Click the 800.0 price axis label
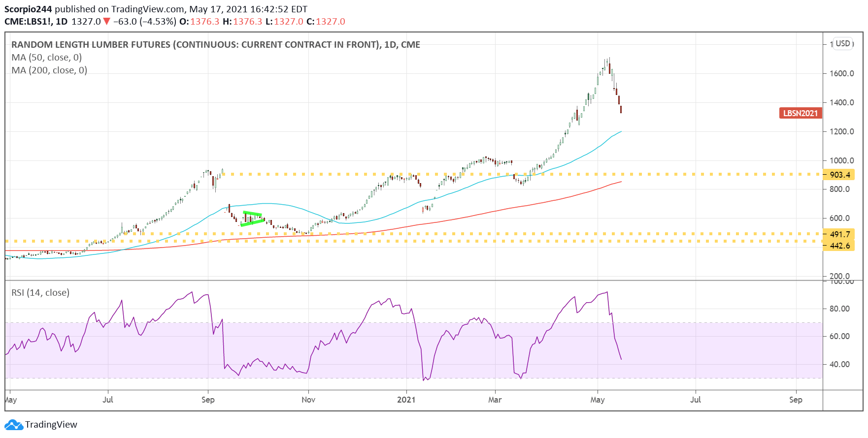This screenshot has height=438, width=868. [x=839, y=189]
